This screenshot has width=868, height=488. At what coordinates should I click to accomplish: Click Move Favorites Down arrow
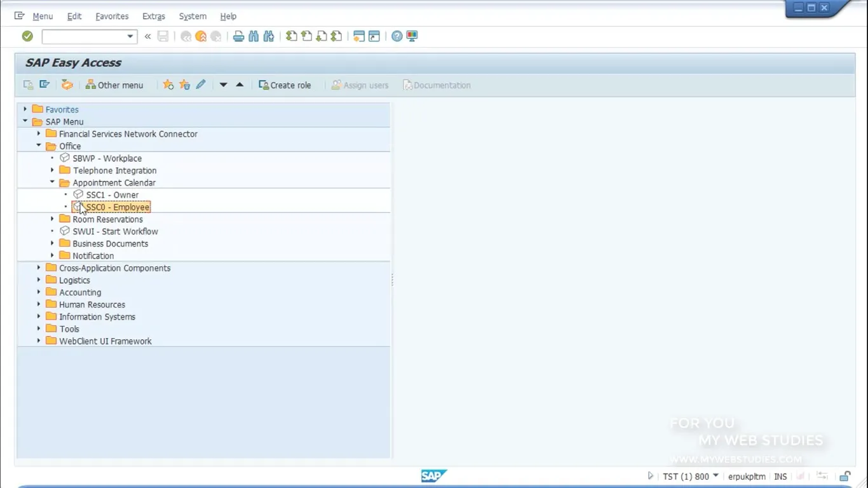click(223, 85)
